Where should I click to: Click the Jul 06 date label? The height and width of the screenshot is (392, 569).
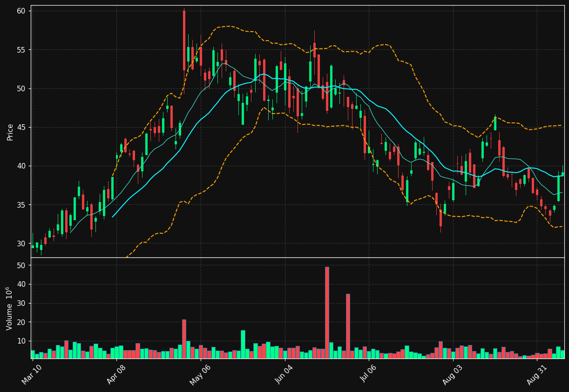[x=368, y=374]
